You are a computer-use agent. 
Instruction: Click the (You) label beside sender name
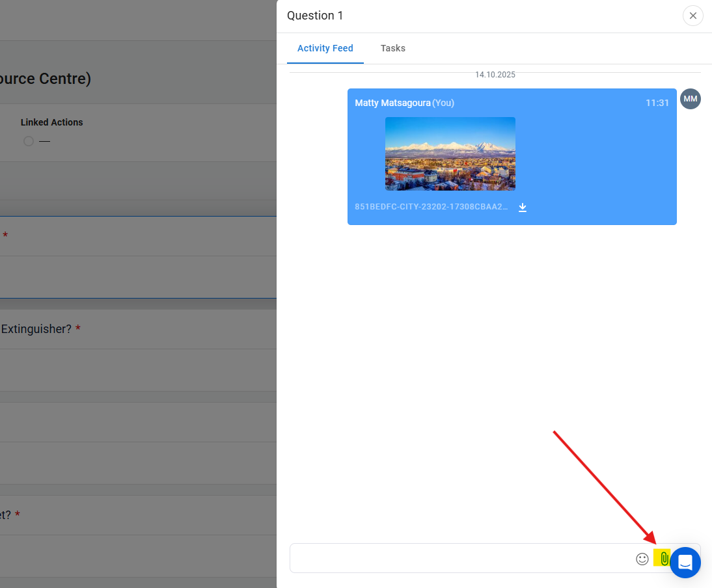pyautogui.click(x=443, y=103)
